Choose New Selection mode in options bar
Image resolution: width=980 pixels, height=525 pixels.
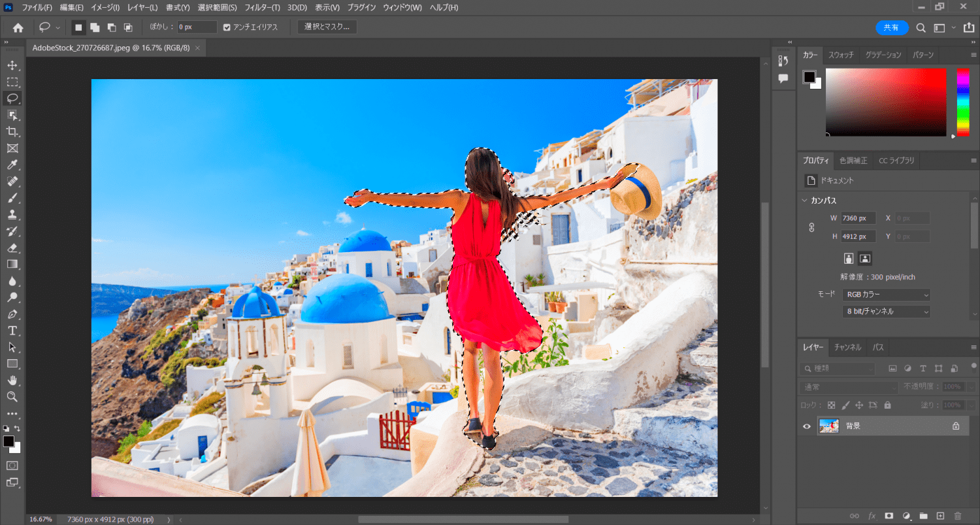78,27
